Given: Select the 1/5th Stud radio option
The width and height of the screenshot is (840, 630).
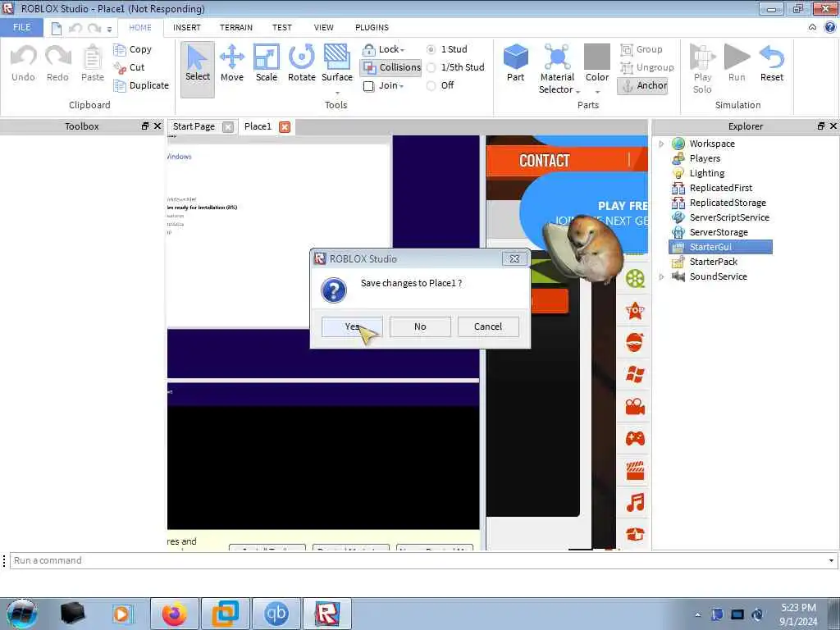Looking at the screenshot, I should [x=431, y=67].
